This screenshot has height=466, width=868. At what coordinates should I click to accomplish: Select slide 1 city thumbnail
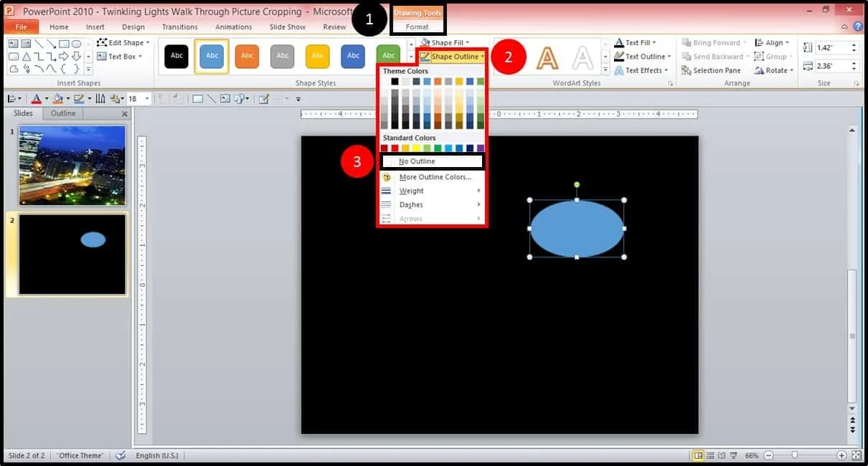pyautogui.click(x=72, y=166)
